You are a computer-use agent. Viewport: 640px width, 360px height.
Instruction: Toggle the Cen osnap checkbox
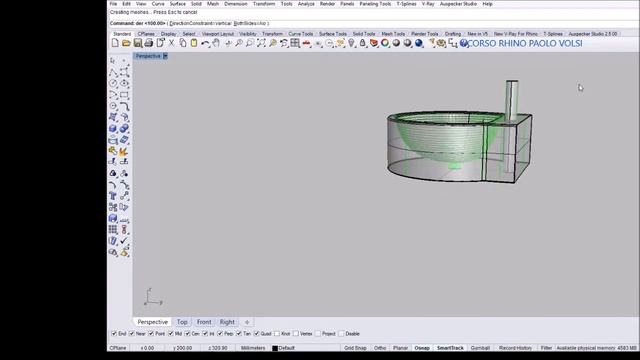pyautogui.click(x=187, y=333)
